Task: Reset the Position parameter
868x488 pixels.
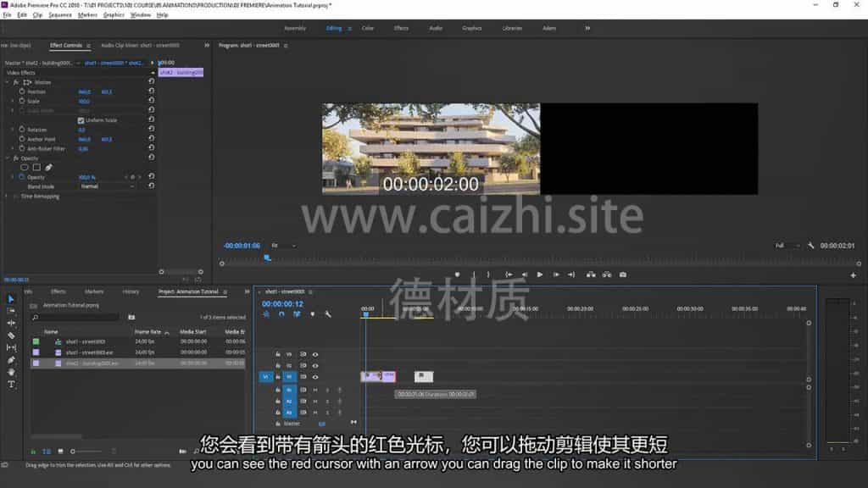Action: tap(151, 91)
